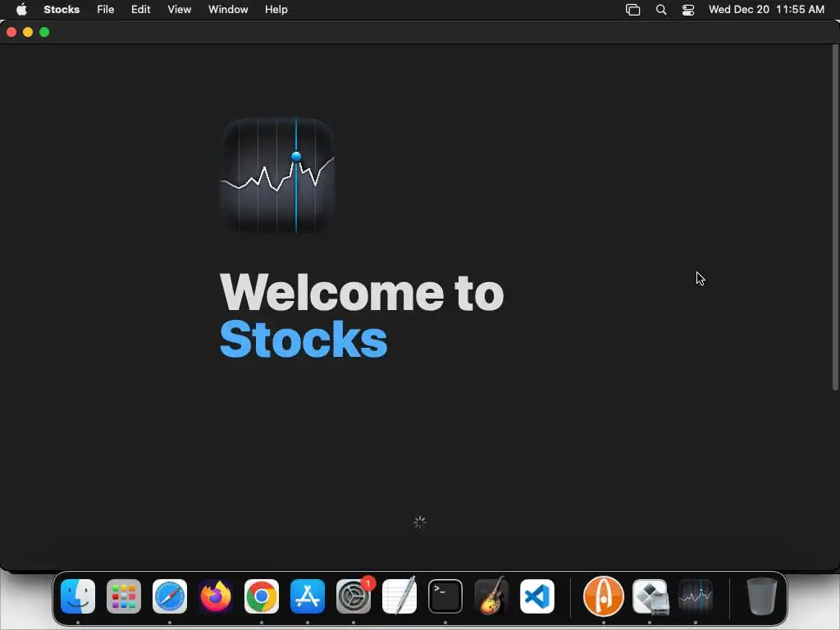Open the Edit menu
840x630 pixels.
coord(141,10)
